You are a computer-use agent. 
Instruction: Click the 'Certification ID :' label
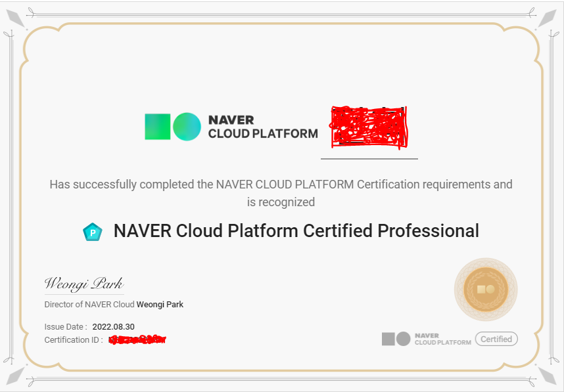pos(74,339)
